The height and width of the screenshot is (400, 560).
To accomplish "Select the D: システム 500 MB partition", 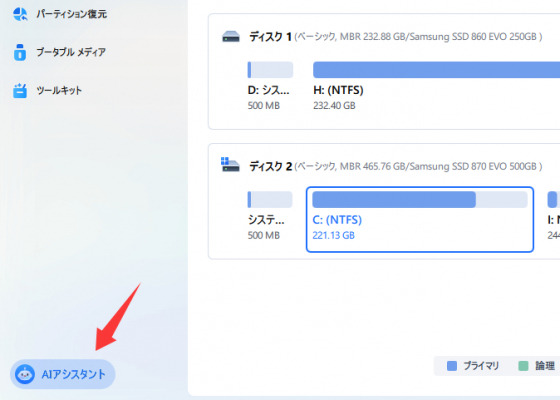I will (270, 86).
